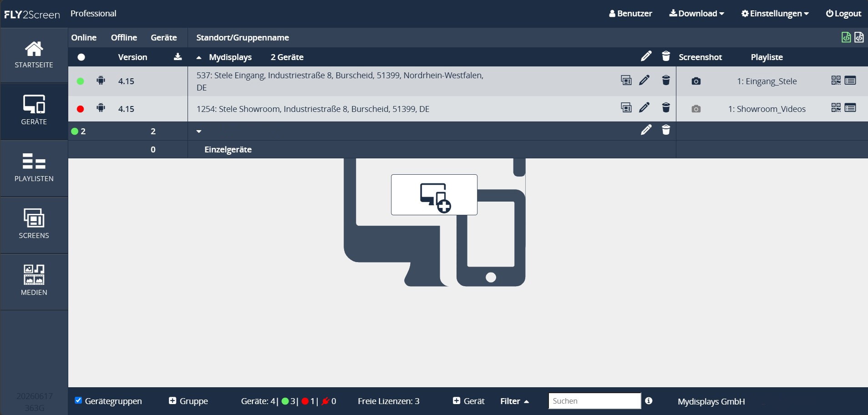Screen dimensions: 868x415
Task: Go to Playlisten in the sidebar
Action: tap(34, 168)
